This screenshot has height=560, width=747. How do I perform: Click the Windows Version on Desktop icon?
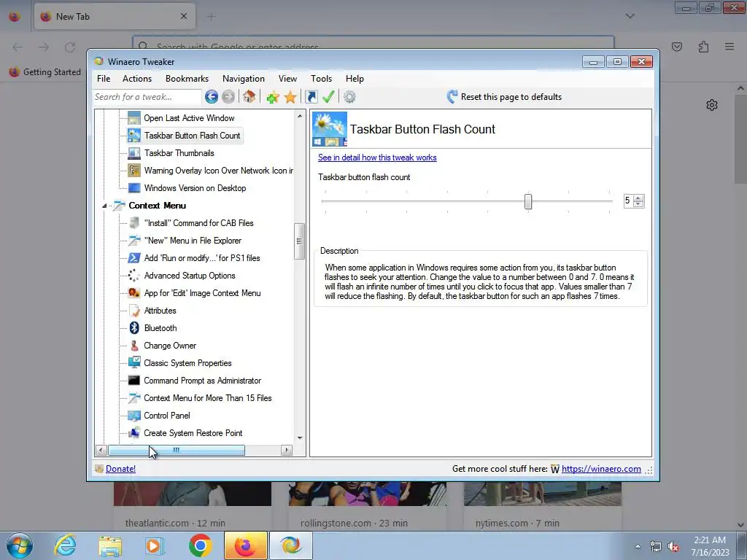(x=134, y=187)
